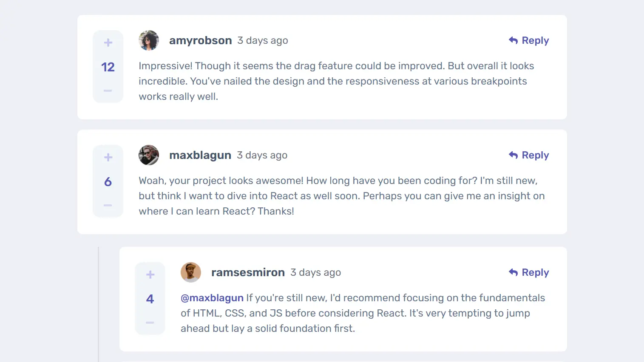Click the upvote plus on maxblagun's comment
The width and height of the screenshot is (644, 362).
click(108, 157)
